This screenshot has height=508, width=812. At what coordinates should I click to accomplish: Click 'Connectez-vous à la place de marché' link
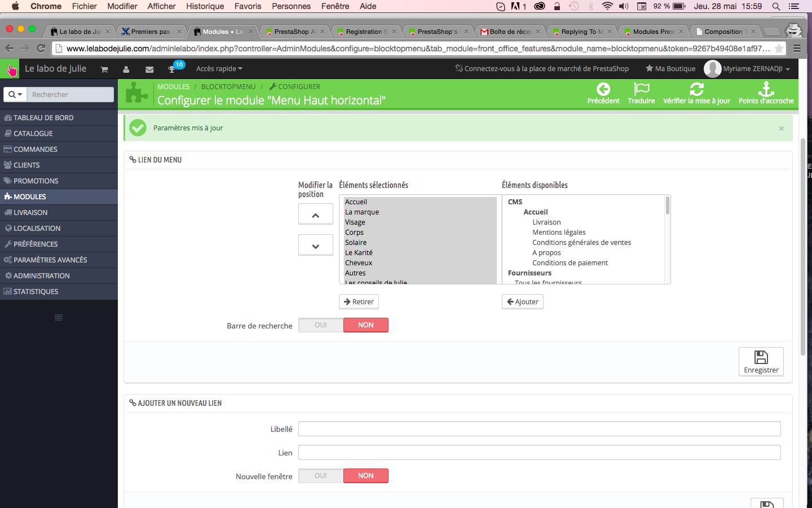[542, 69]
